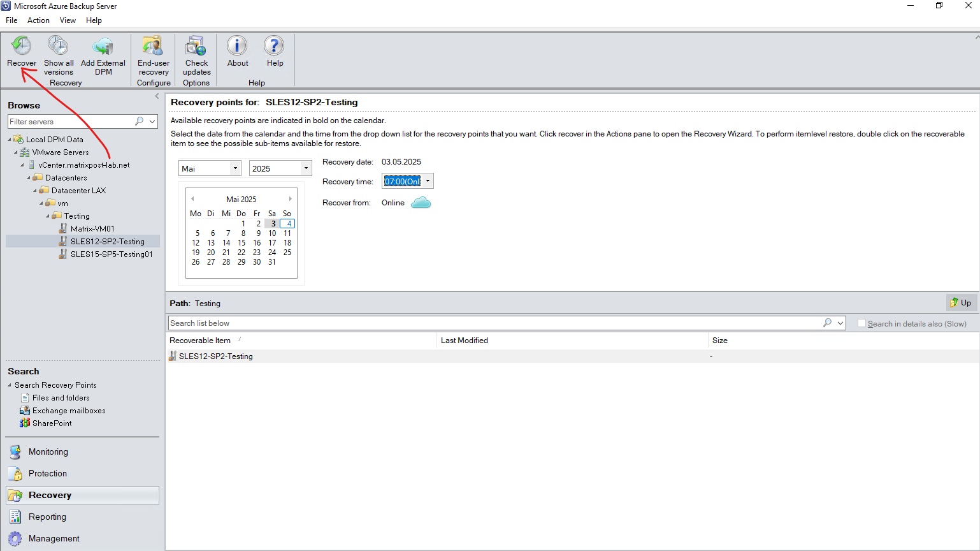Image resolution: width=980 pixels, height=551 pixels.
Task: Select Add External DPM icon
Action: (x=103, y=46)
